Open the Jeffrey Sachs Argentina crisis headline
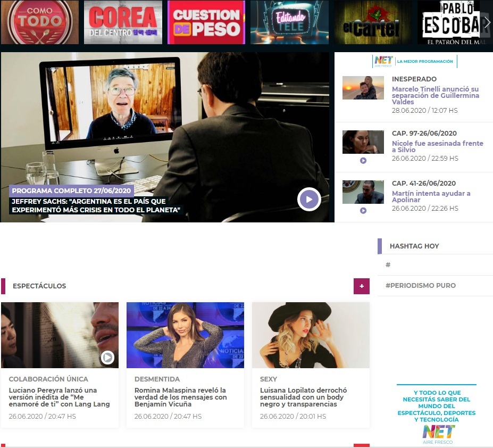 point(96,205)
